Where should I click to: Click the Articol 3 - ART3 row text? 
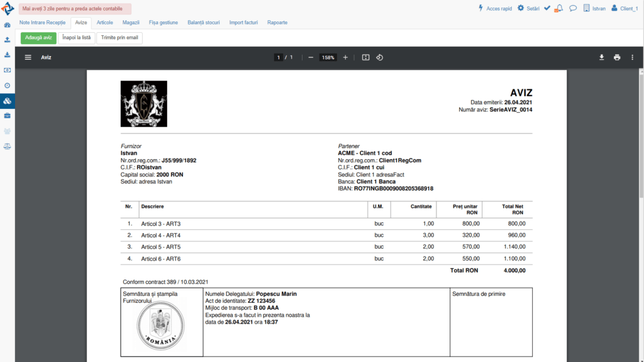point(160,223)
